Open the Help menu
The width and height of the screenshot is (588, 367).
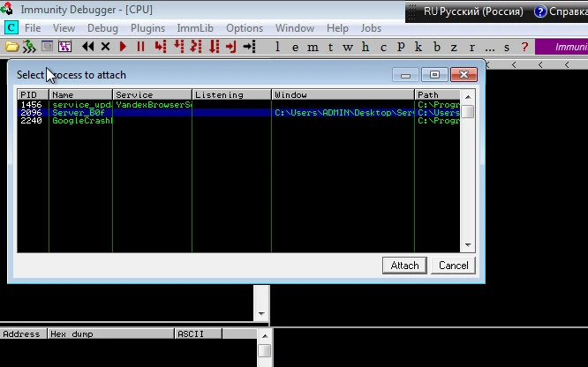tap(337, 28)
